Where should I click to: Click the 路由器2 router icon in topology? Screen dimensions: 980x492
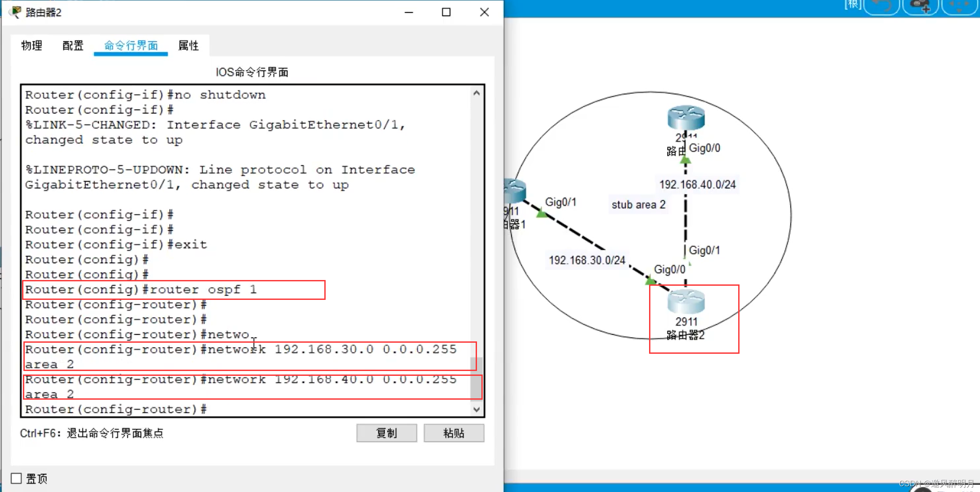click(686, 302)
